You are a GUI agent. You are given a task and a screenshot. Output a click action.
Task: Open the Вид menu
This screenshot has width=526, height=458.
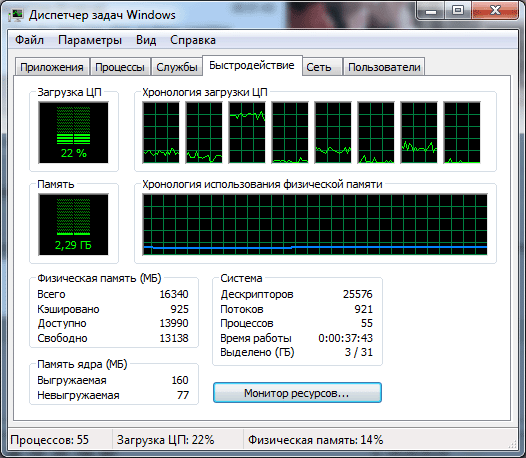[146, 40]
